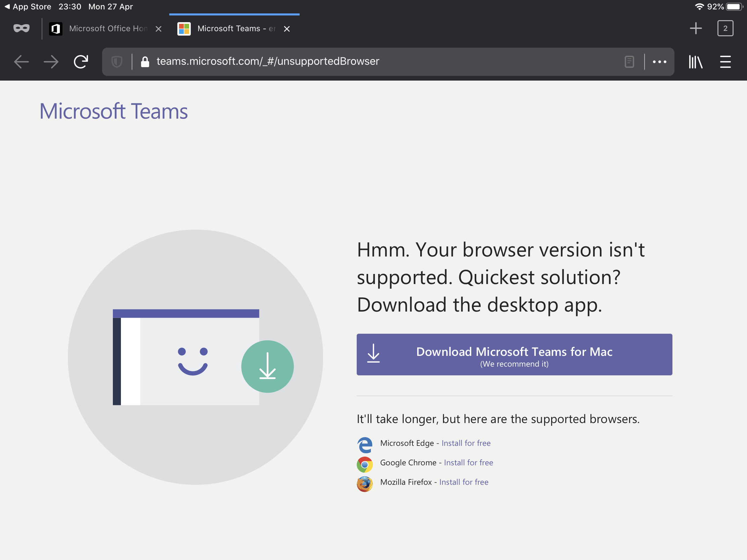Add a new tab with plus icon

tap(696, 28)
